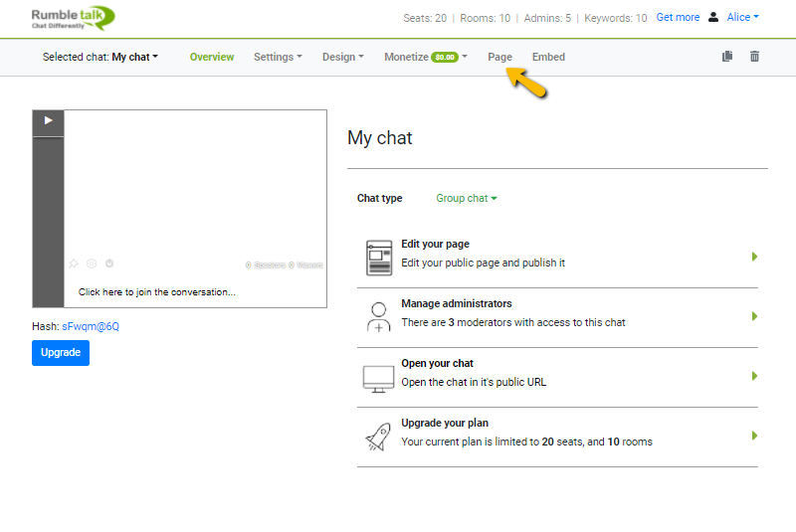The width and height of the screenshot is (796, 532).
Task: Click the user profile icon beside Alice
Action: (x=713, y=17)
